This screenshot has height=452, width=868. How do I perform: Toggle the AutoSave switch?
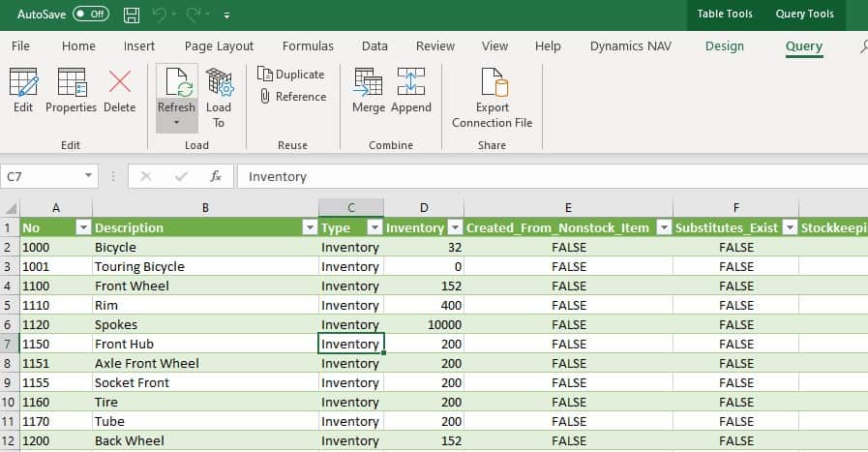(x=91, y=14)
